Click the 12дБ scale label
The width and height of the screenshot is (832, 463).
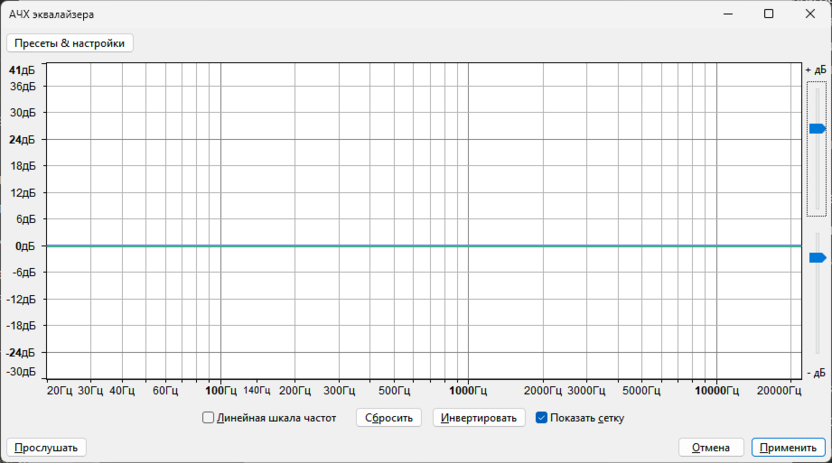(x=23, y=193)
